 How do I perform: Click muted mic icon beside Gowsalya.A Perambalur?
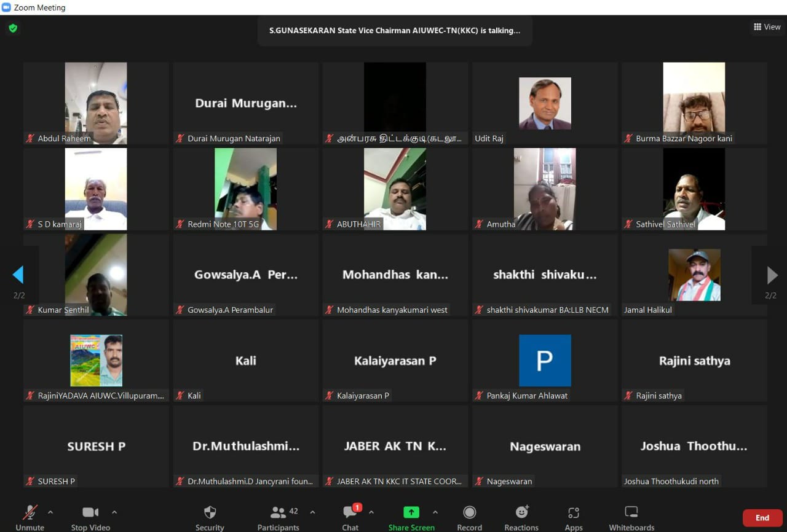pyautogui.click(x=180, y=310)
